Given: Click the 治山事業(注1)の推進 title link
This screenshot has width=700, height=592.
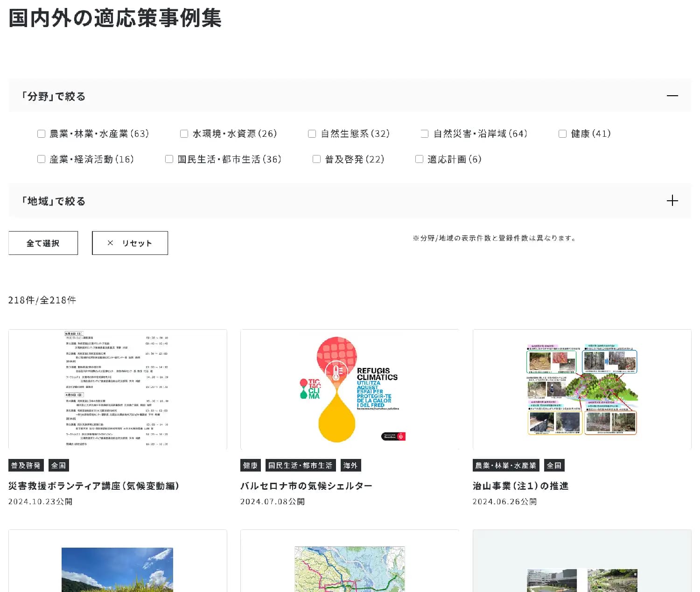Looking at the screenshot, I should click(520, 486).
